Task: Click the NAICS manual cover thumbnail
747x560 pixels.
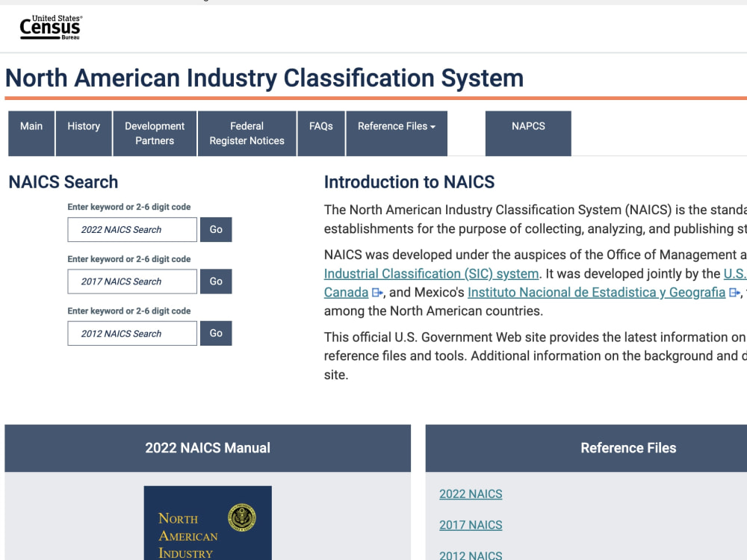Action: (x=208, y=523)
